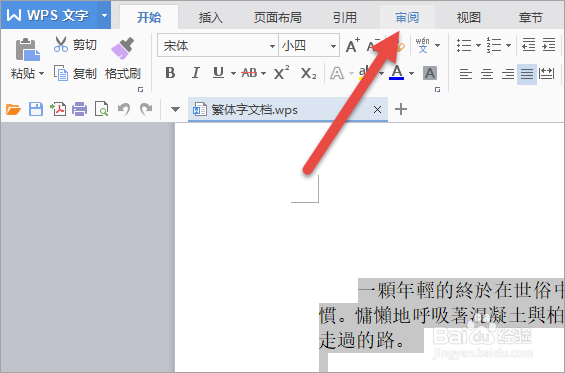This screenshot has height=373, width=565.
Task: Insert numbered list
Action: tap(494, 45)
